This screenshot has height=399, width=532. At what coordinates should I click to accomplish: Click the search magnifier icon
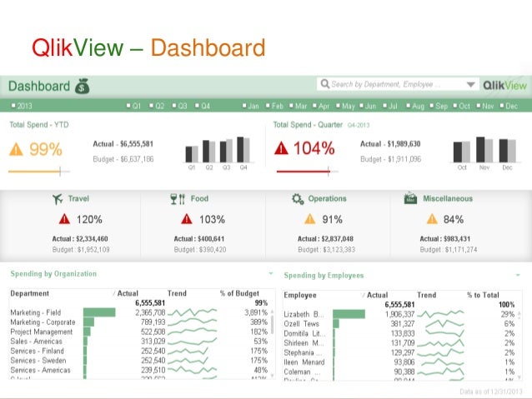pyautogui.click(x=324, y=84)
